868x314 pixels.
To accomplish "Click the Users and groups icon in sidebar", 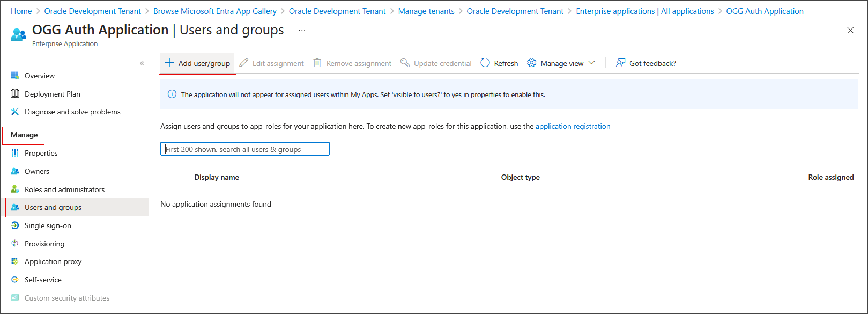I will (15, 207).
